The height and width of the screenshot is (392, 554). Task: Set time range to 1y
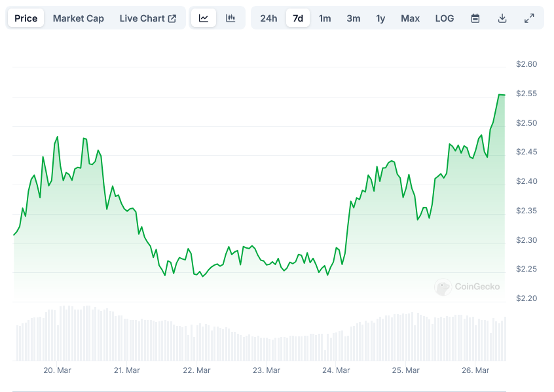(380, 18)
